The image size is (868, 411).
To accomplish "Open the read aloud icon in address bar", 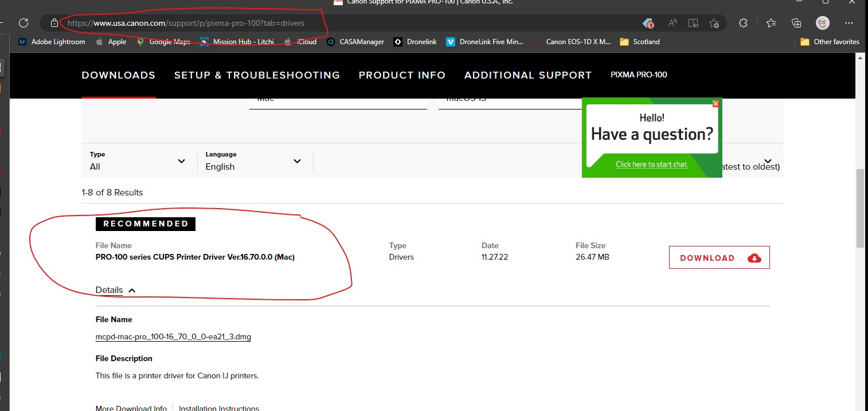I will [672, 23].
